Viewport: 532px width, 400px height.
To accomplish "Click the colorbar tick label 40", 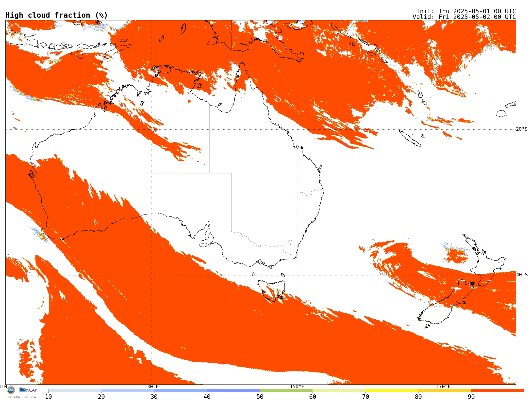I will coord(207,397).
